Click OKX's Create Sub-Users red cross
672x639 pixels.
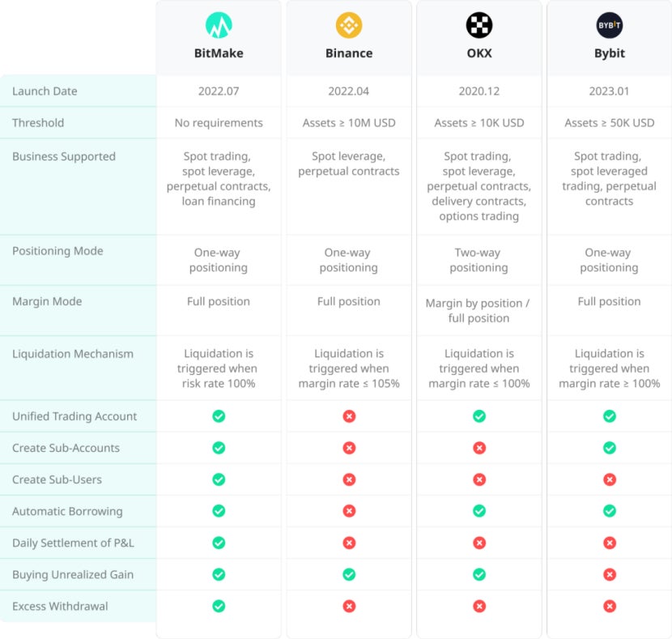(479, 479)
